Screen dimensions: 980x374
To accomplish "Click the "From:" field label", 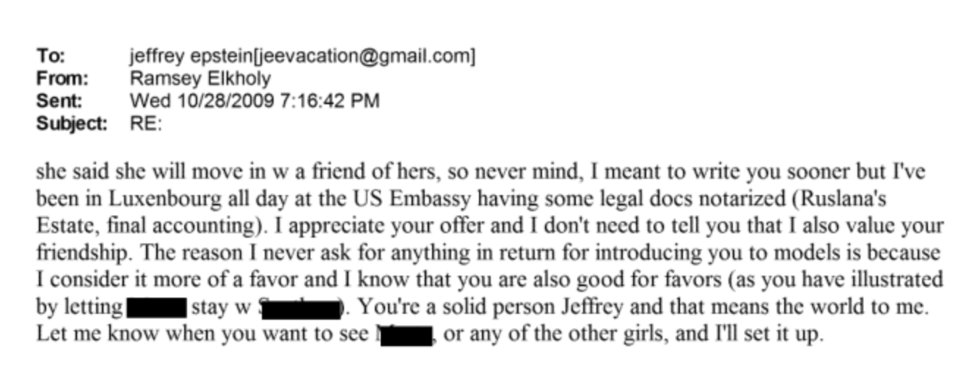I will pos(62,78).
